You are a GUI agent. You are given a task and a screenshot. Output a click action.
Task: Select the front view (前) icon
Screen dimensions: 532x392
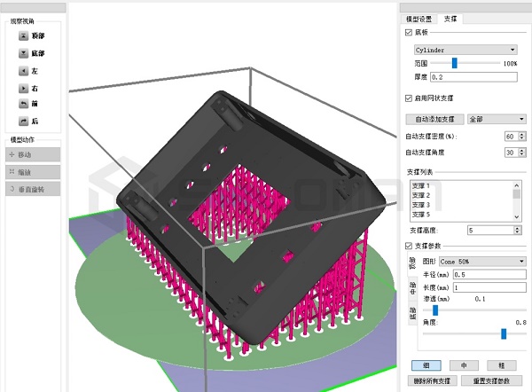click(21, 104)
